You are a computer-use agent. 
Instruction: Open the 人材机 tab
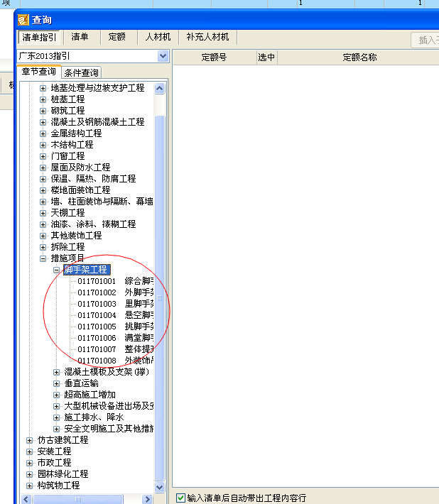[158, 37]
